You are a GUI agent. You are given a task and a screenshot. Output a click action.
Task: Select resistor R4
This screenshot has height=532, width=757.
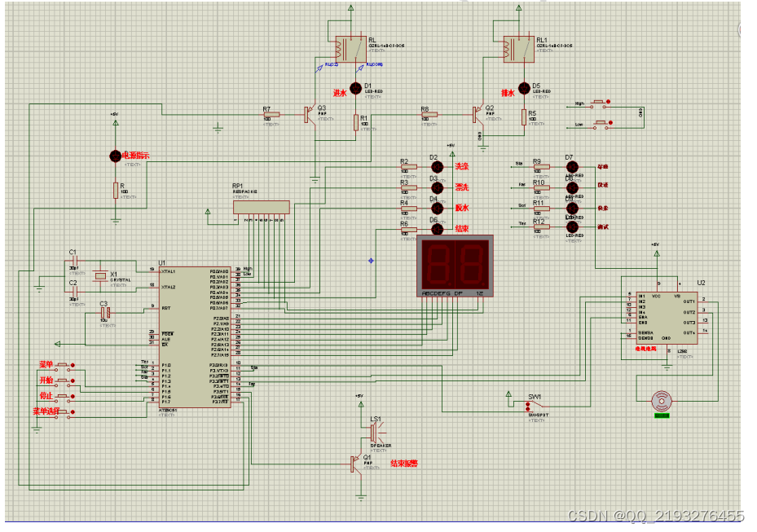(x=408, y=209)
